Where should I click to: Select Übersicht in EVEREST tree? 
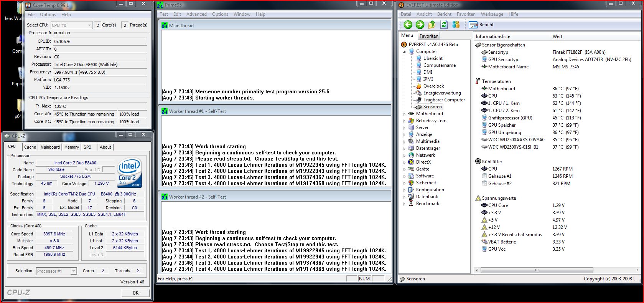point(433,58)
